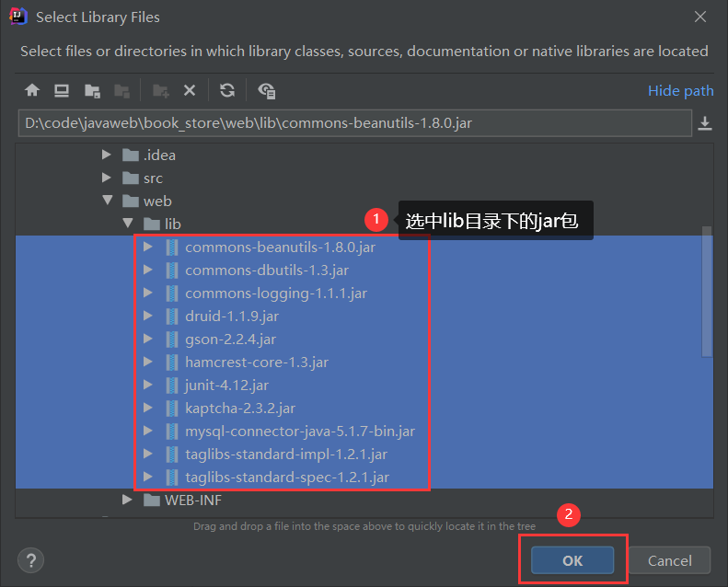Click the folder icon of lib
The height and width of the screenshot is (587, 728).
click(152, 224)
